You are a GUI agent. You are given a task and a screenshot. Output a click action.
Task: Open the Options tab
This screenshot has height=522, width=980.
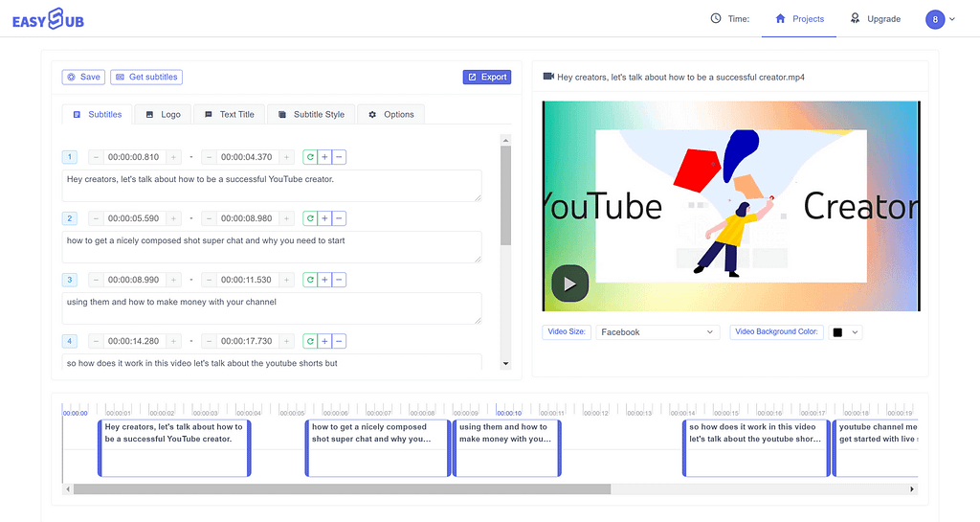tap(391, 114)
